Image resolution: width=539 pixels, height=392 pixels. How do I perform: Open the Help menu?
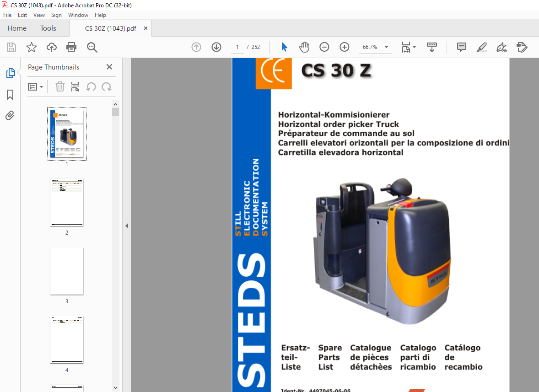pos(100,15)
